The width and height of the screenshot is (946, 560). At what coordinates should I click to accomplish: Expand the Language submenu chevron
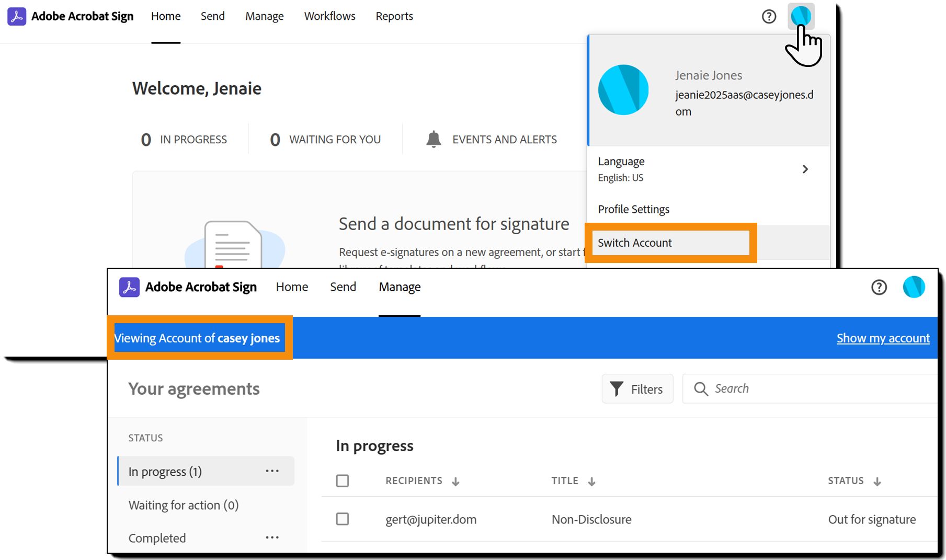pos(805,169)
